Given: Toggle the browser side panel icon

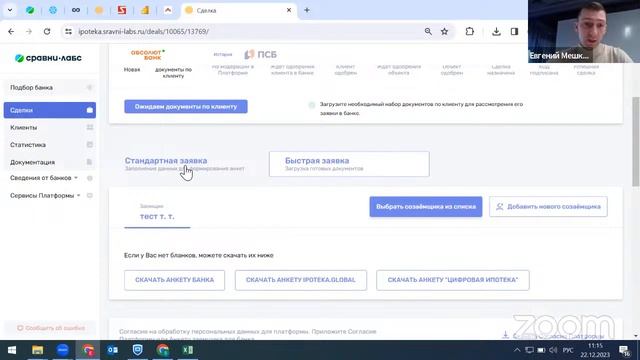Looking at the screenshot, I should [x=514, y=31].
